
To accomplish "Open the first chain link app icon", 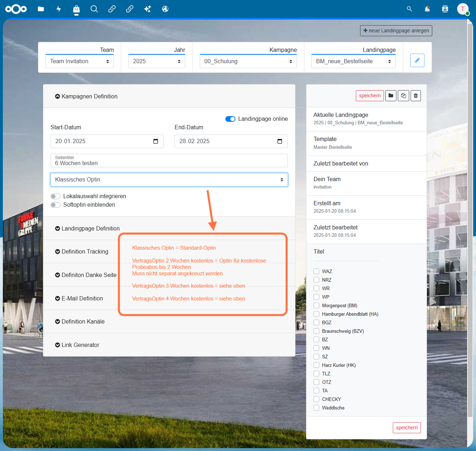I will tap(112, 9).
